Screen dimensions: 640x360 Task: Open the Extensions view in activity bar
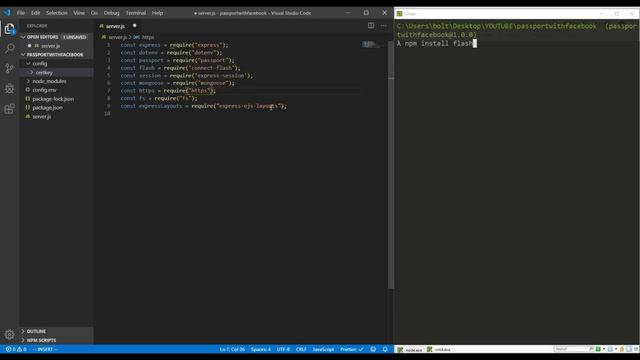click(x=9, y=109)
